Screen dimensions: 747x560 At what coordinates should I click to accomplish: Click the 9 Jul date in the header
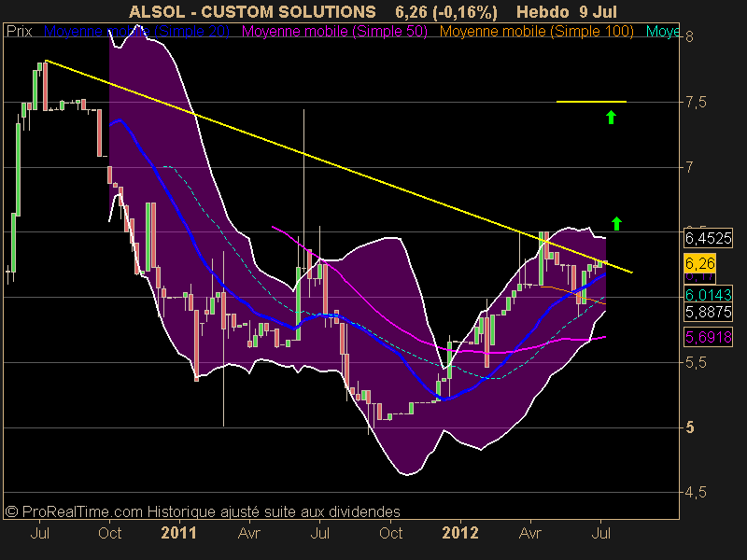pos(599,12)
